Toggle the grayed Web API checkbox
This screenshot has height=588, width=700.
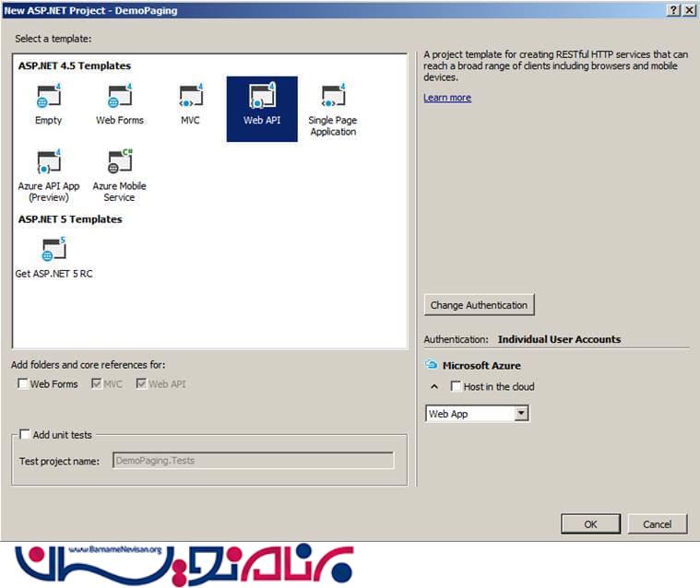(141, 383)
